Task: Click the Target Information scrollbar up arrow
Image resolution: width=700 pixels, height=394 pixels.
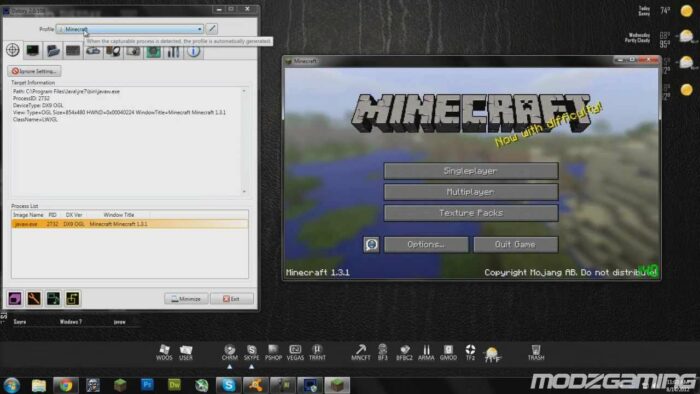Action: tap(244, 91)
